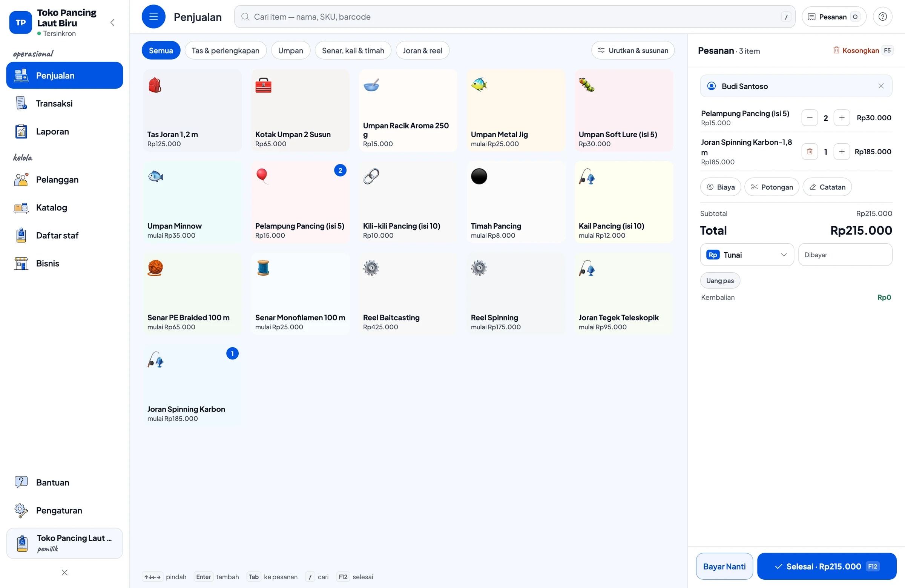Filter by Senar, kail & timah
Screen dimensions: 905x588
point(353,51)
